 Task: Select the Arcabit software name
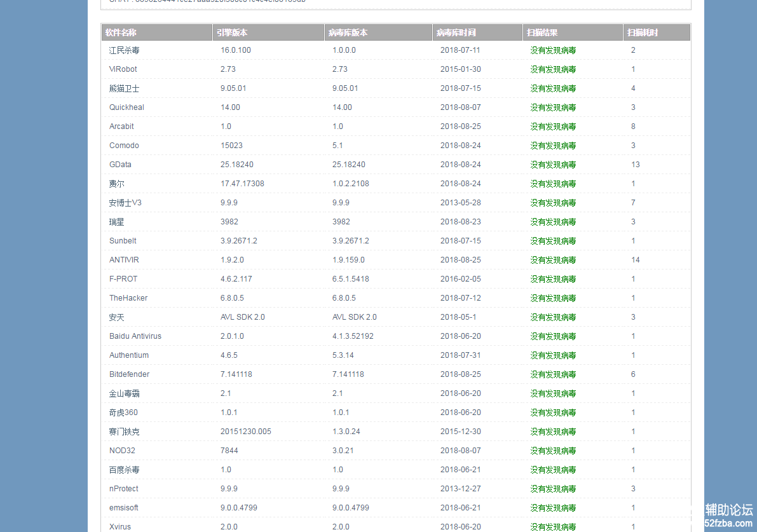coord(121,126)
